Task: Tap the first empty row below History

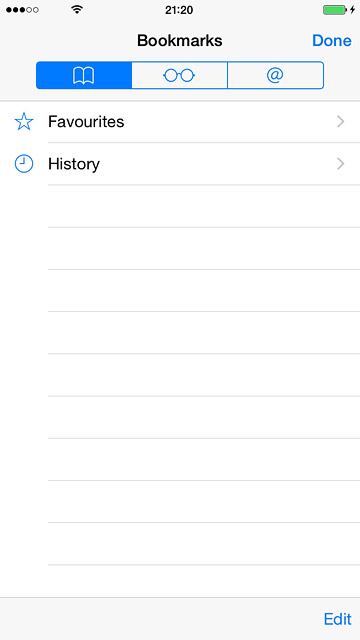Action: coord(180,206)
